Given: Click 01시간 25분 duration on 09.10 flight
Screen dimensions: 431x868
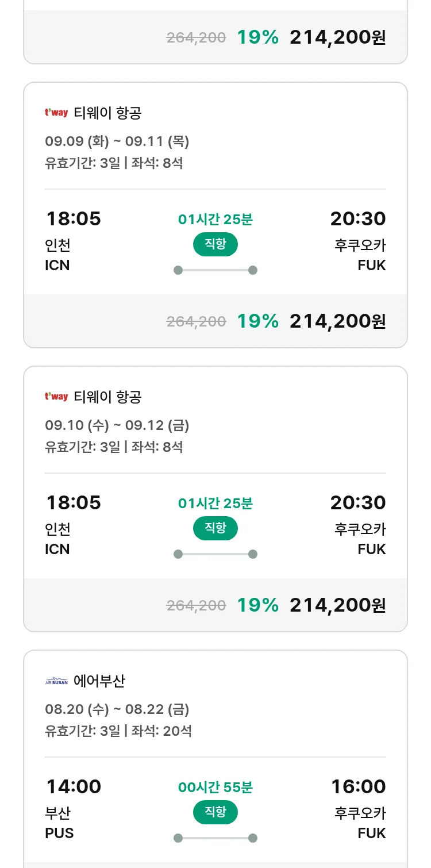Looking at the screenshot, I should (x=215, y=504).
